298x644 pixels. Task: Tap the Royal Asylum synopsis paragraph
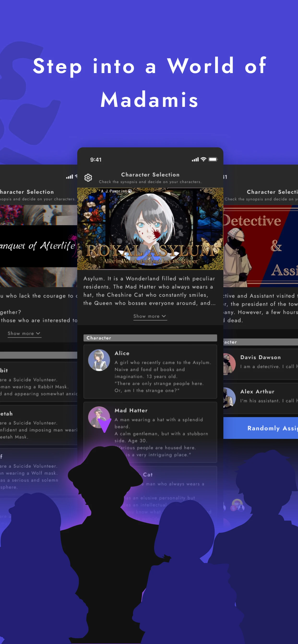pyautogui.click(x=149, y=291)
